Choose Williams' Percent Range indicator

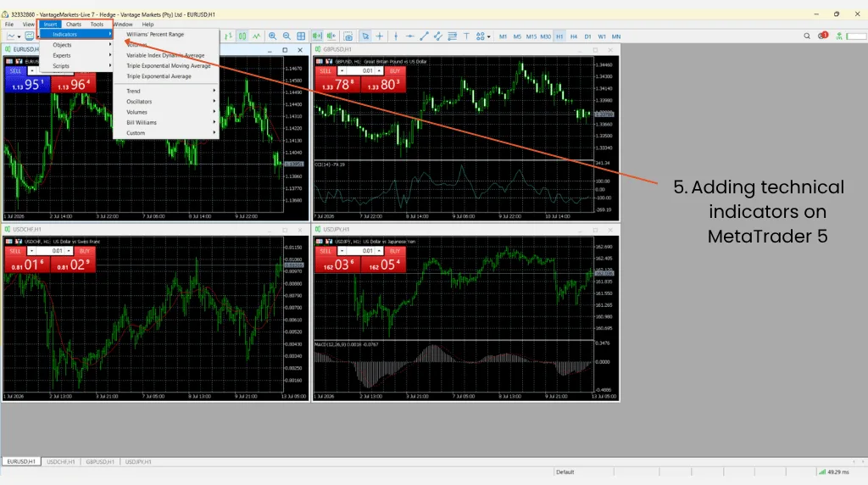(x=166, y=34)
